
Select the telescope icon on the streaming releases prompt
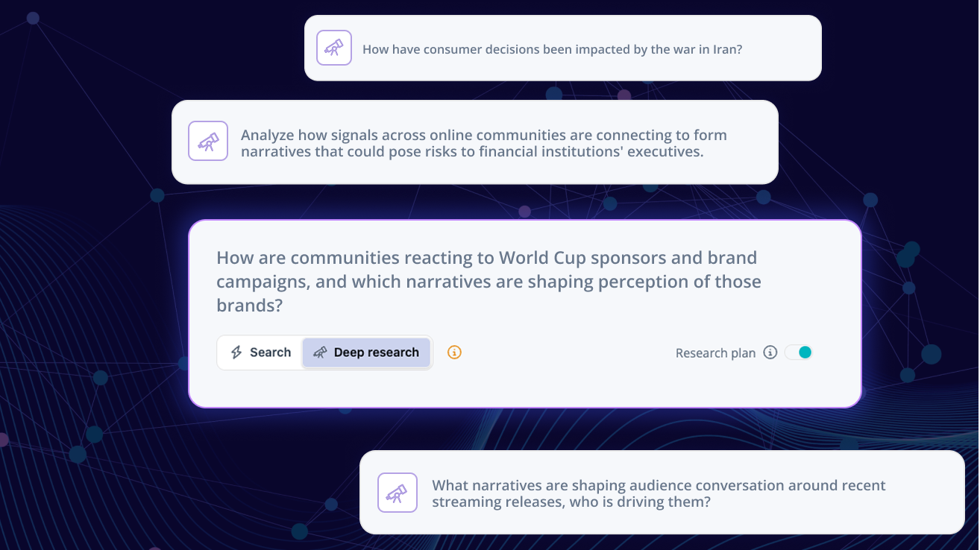point(398,492)
